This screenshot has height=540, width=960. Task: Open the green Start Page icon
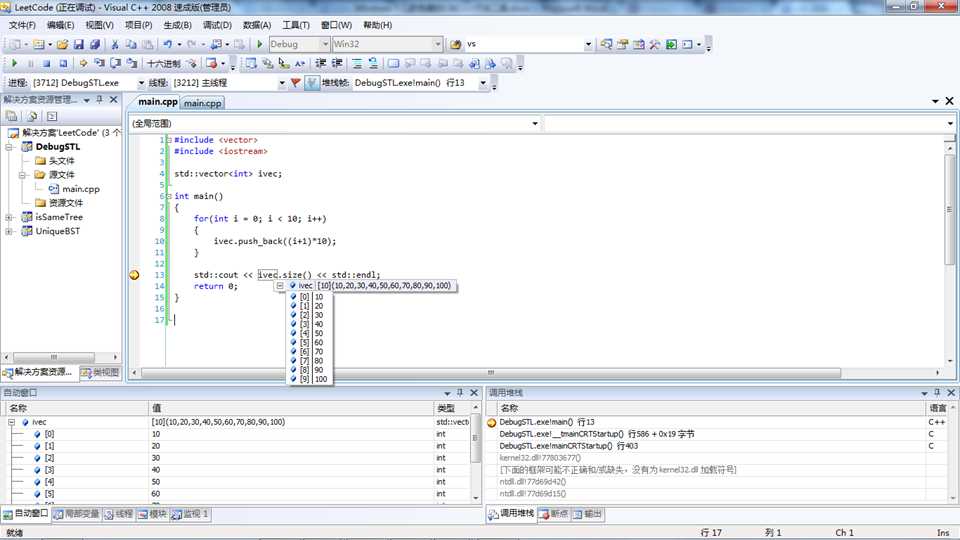coord(671,44)
